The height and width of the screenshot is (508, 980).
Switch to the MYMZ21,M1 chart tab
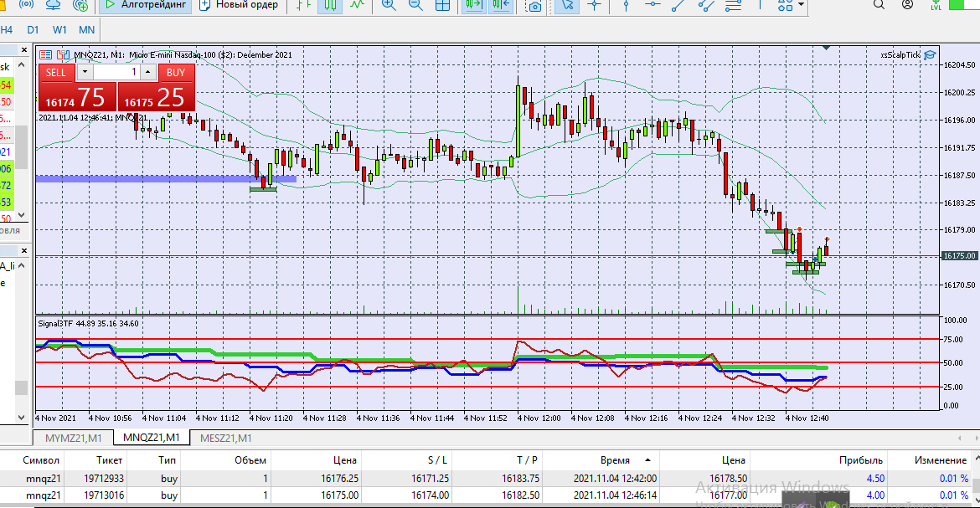(74, 438)
